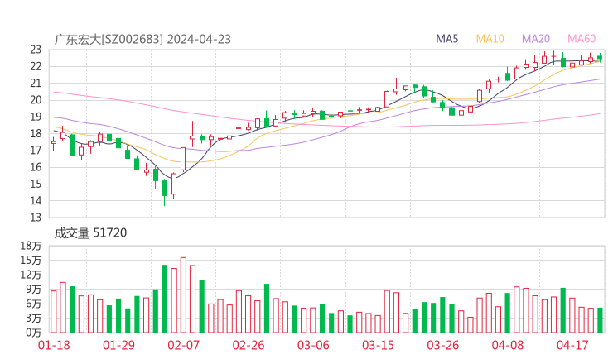
Task: Click the price axis value 13
Action: (x=36, y=218)
